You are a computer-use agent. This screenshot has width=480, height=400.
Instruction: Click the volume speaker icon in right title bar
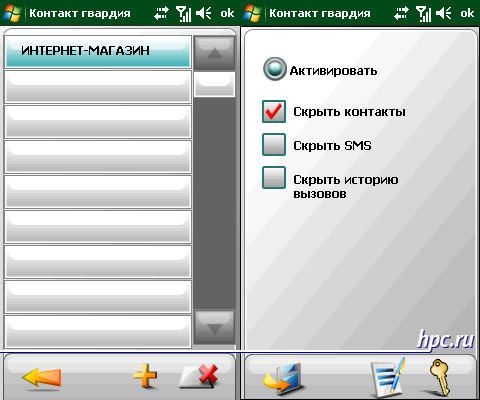443,13
